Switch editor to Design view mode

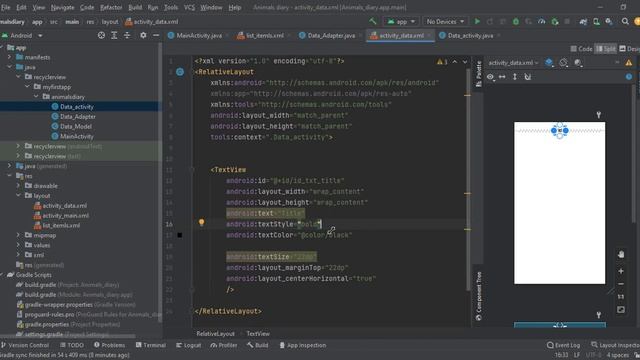[x=629, y=49]
